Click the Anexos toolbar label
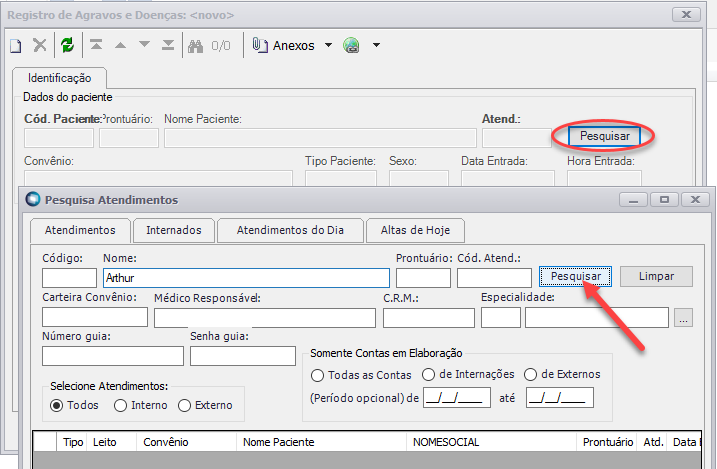This screenshot has width=717, height=469. coord(294,46)
